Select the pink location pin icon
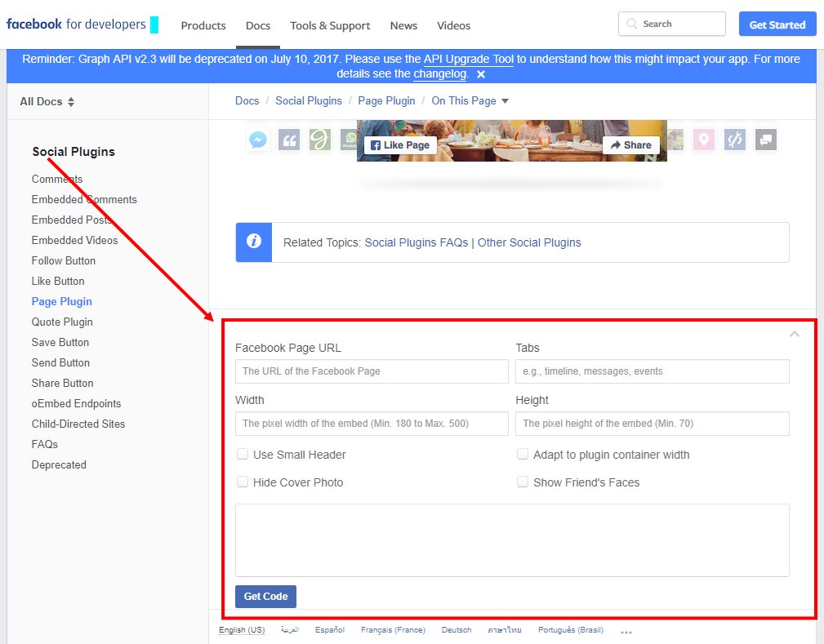The width and height of the screenshot is (824, 644). tap(703, 139)
